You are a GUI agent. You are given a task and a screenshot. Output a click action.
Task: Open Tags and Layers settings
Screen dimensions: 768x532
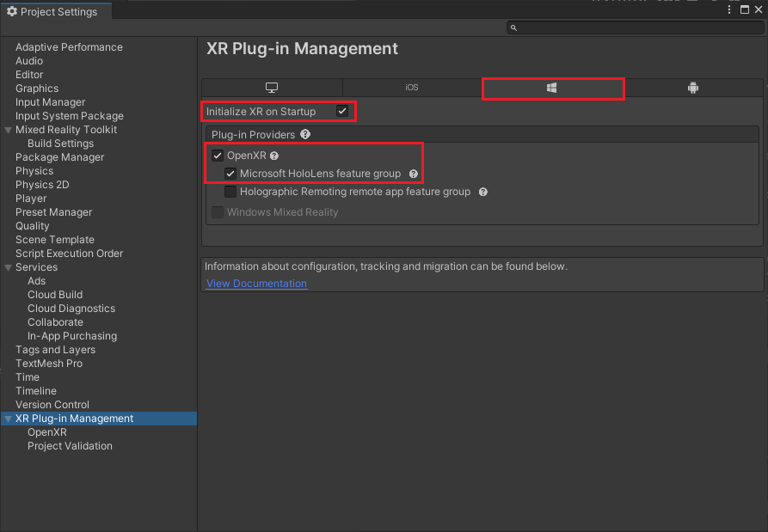tap(55, 350)
